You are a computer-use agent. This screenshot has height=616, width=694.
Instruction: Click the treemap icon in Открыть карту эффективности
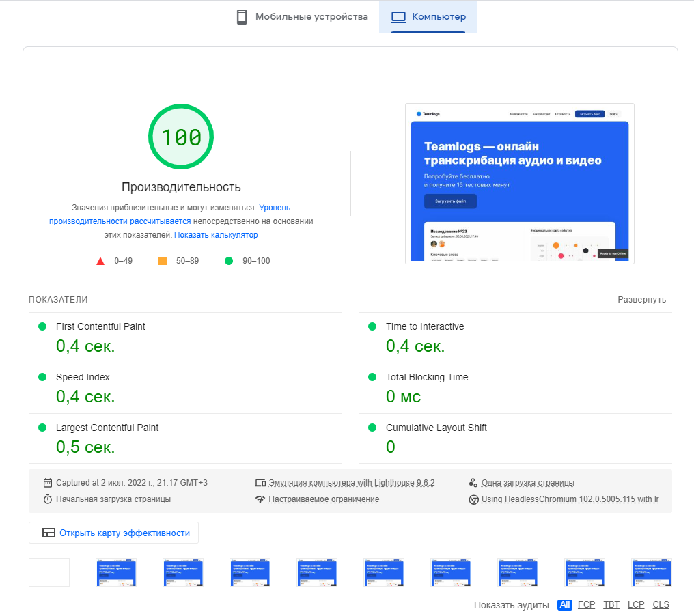pos(48,533)
